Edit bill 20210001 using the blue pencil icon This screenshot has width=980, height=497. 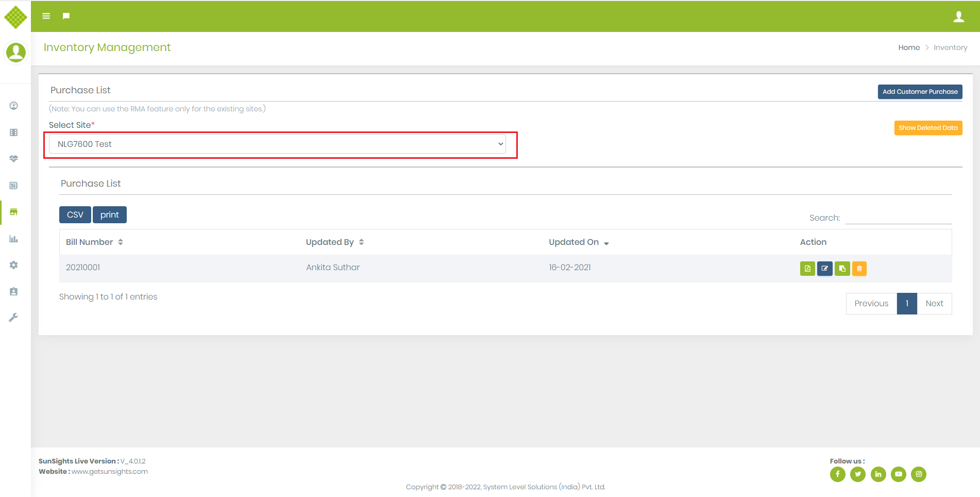824,268
